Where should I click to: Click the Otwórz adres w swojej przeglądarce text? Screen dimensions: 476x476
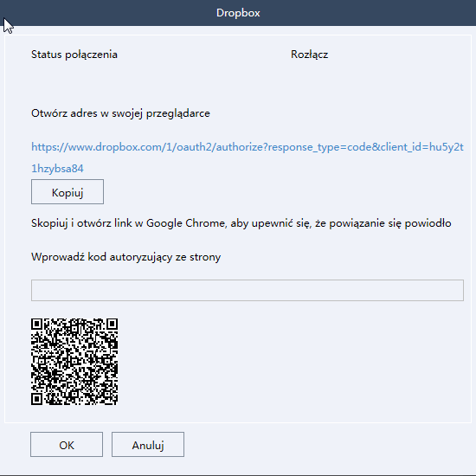(x=120, y=113)
